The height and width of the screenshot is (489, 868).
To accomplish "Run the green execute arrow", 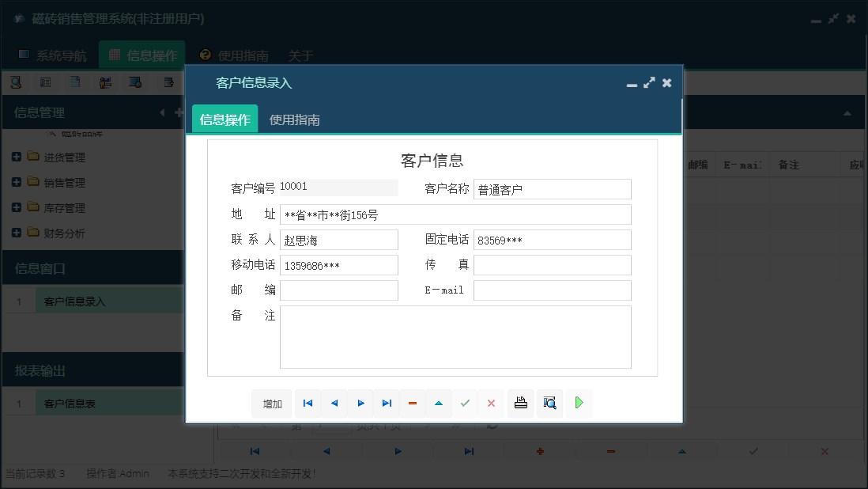I will [x=579, y=404].
